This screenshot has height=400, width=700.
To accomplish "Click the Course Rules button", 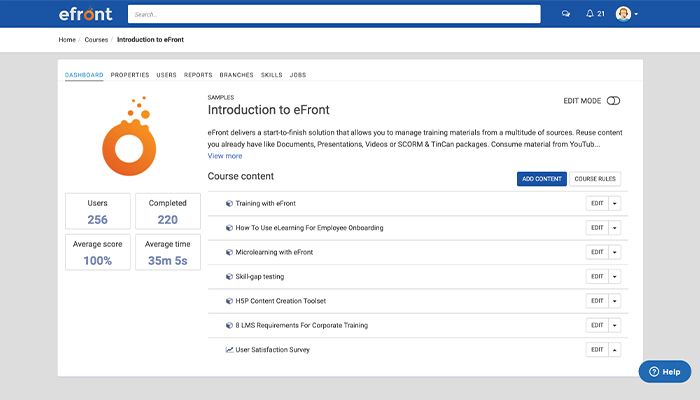I will coord(595,179).
